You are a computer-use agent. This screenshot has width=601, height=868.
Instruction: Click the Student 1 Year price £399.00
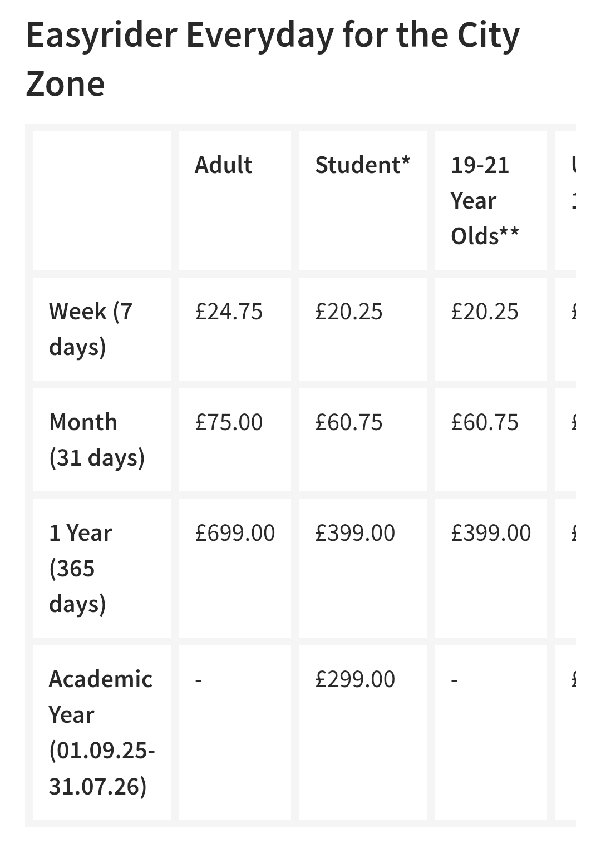355,533
